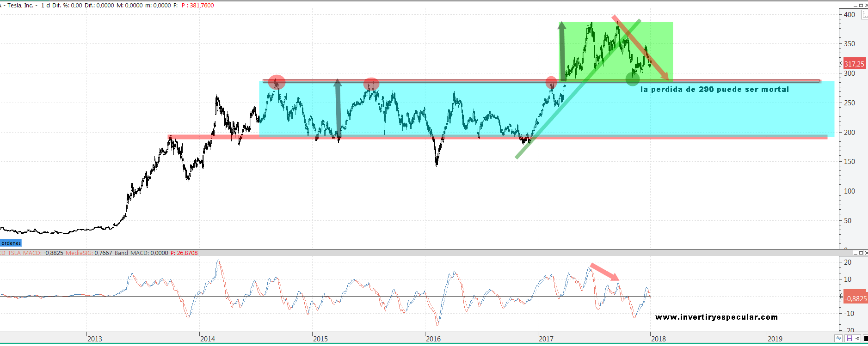This screenshot has height=346, width=868.
Task: Click the black color swatch at bottom right
Action: (x=866, y=339)
